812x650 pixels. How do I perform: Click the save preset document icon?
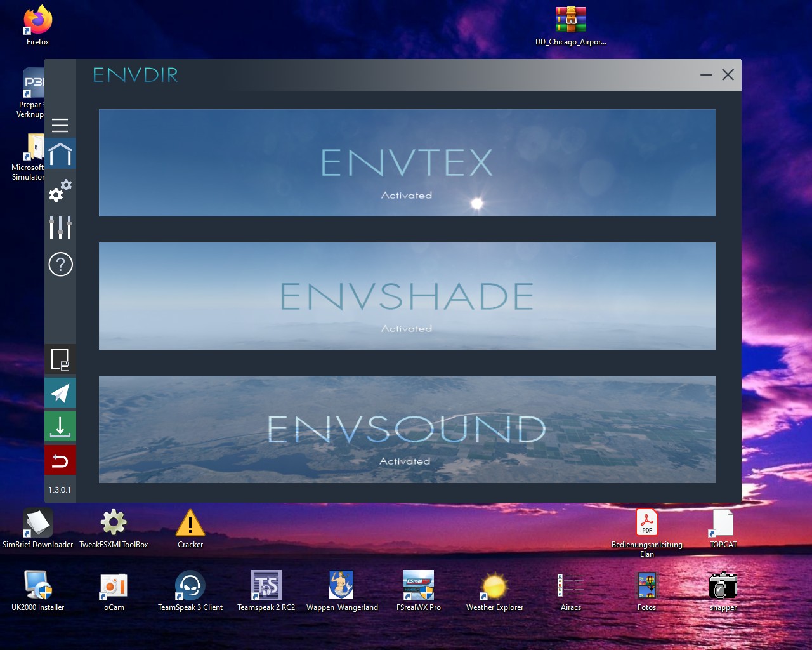coord(60,360)
